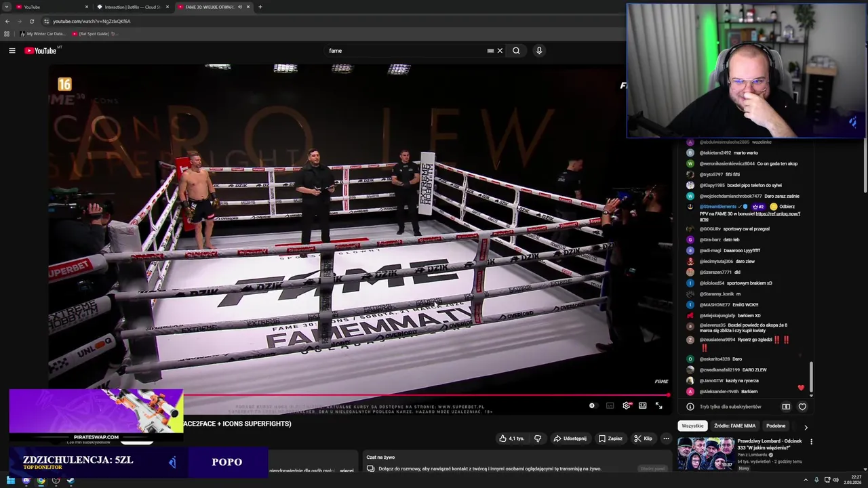The image size is (868, 488).
Task: Click the taskbar volume speaker icon
Action: (x=835, y=481)
